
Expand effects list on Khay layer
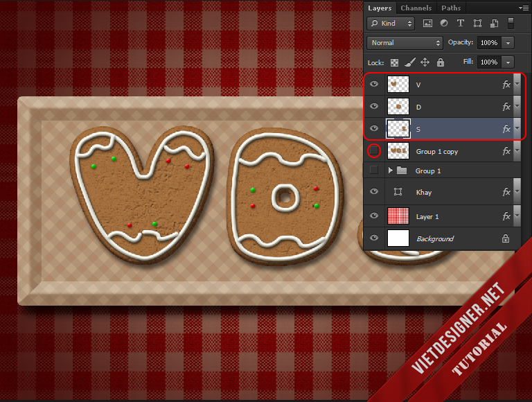point(517,192)
